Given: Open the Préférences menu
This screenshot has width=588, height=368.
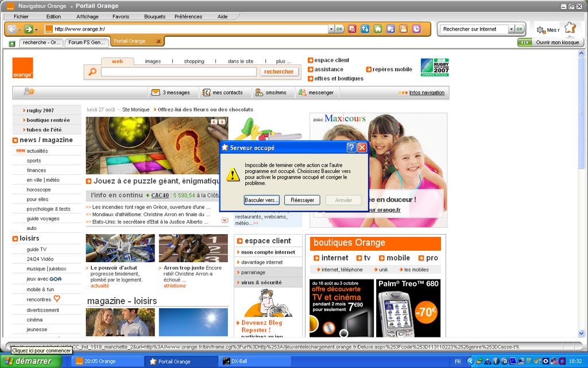Looking at the screenshot, I should tap(188, 17).
